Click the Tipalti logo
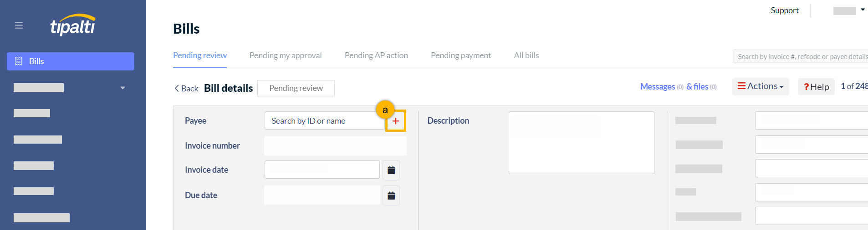 coord(73,25)
